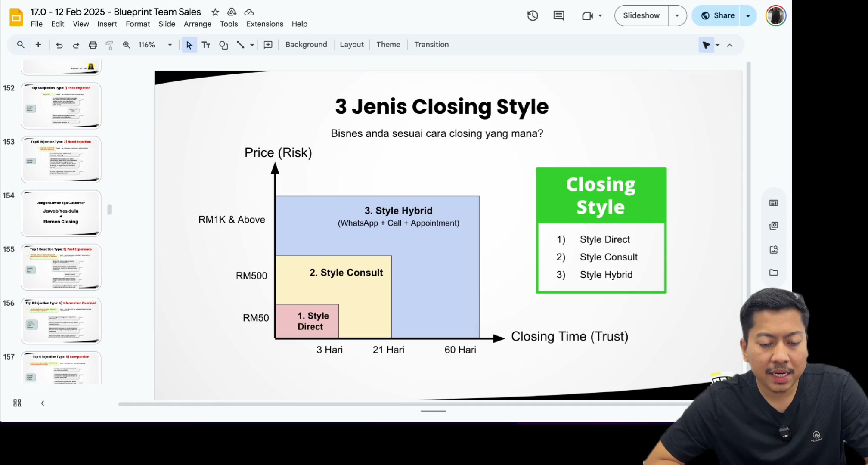Expand the pointer mode dropdown arrow
The height and width of the screenshot is (465, 868).
717,45
